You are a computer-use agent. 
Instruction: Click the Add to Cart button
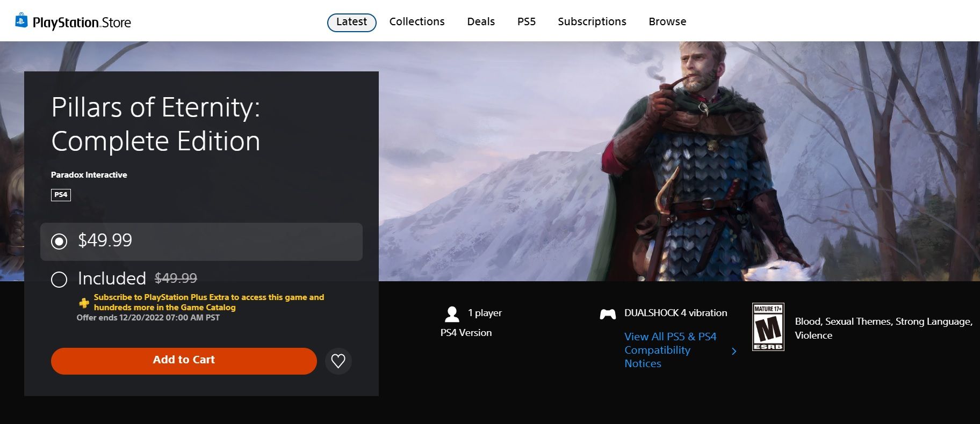point(184,361)
